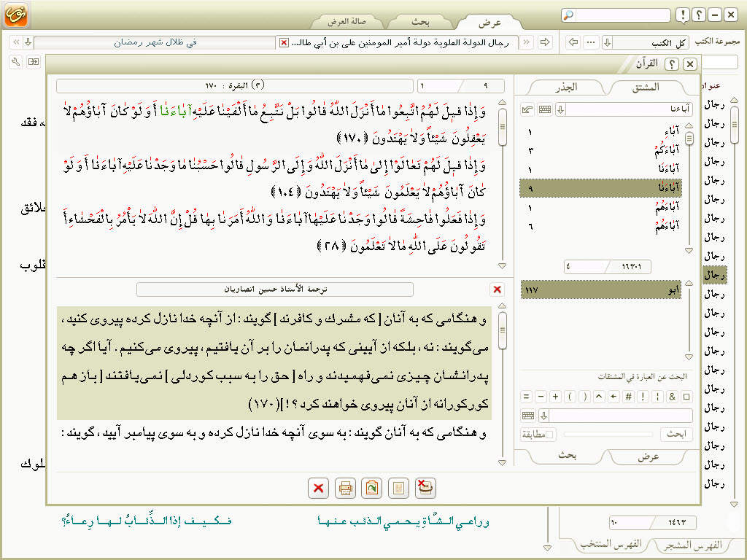This screenshot has height=560, width=747.
Task: Close the Hussein Ansarian translation pane
Action: click(498, 289)
